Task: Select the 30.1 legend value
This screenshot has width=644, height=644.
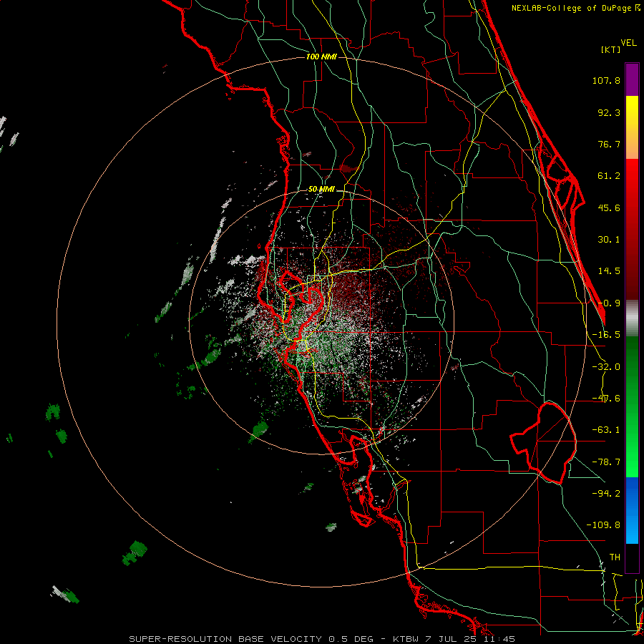Action: tap(609, 240)
